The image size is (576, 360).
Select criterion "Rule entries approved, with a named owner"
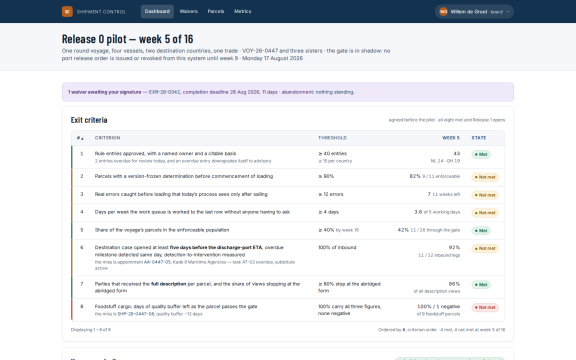pos(165,153)
